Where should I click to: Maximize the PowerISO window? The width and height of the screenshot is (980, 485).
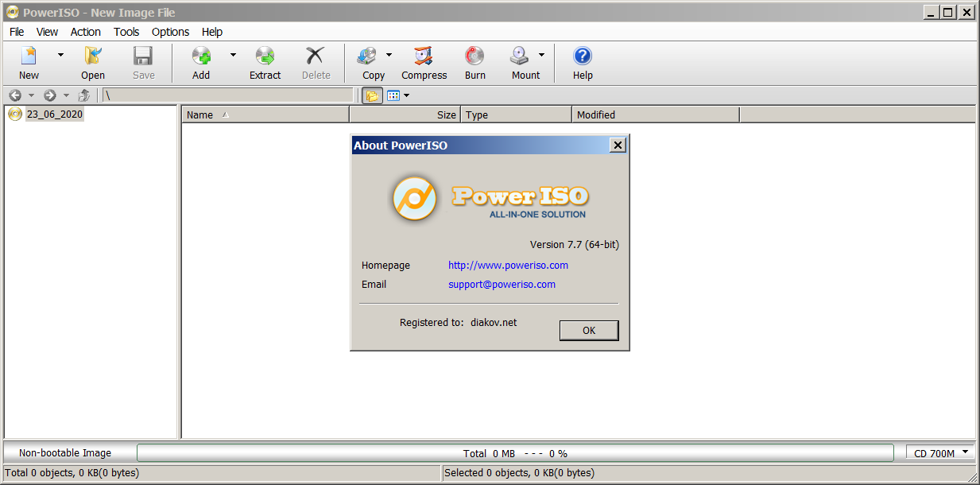pos(948,12)
